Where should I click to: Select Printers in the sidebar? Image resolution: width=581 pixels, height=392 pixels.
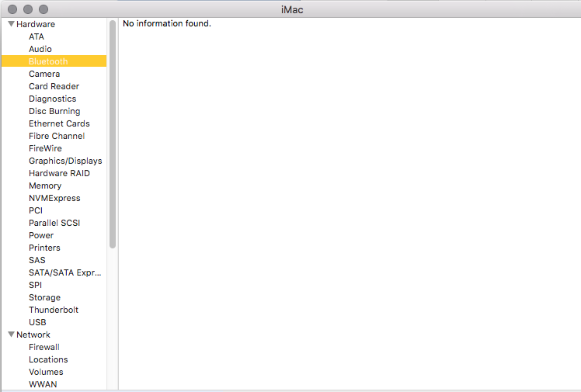point(44,248)
